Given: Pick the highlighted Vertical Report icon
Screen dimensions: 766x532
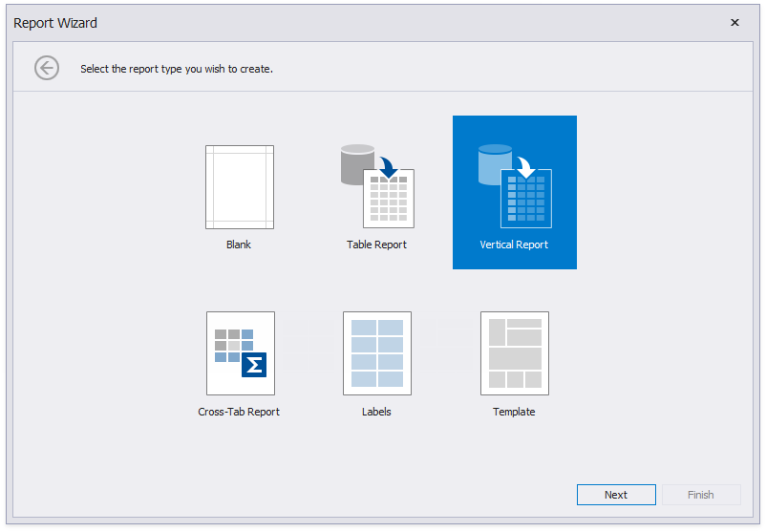Looking at the screenshot, I should click(x=515, y=185).
